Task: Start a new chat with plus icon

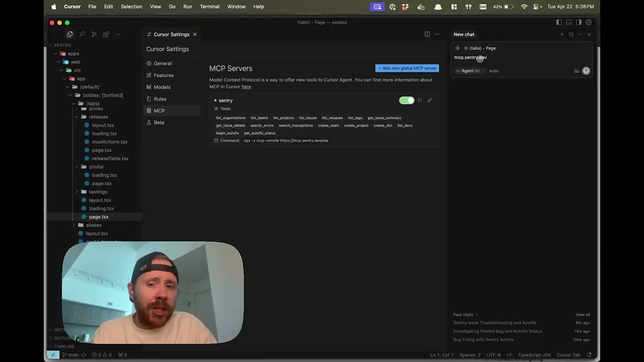Action: pyautogui.click(x=562, y=34)
